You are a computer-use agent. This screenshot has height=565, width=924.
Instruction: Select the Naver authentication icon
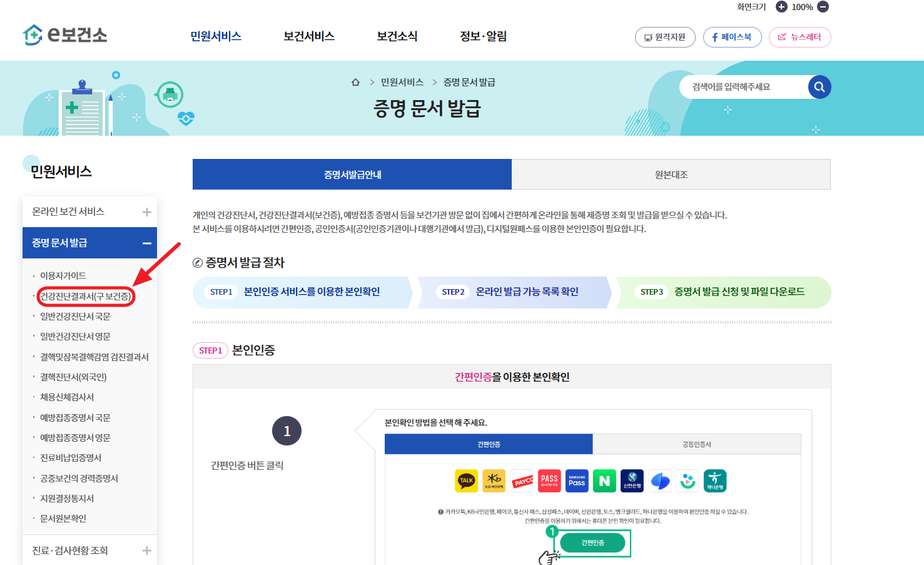click(604, 481)
